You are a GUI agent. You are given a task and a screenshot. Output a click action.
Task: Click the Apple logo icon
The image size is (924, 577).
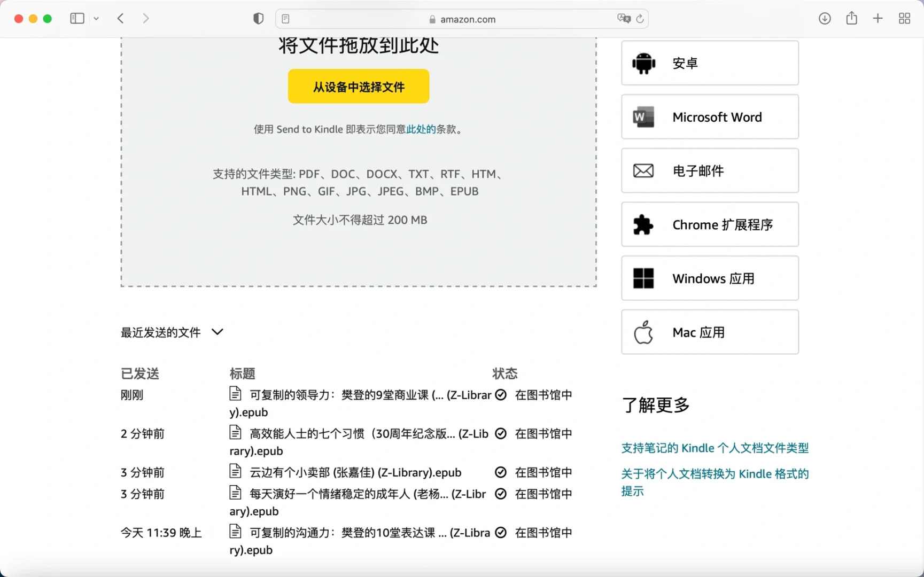[643, 332]
